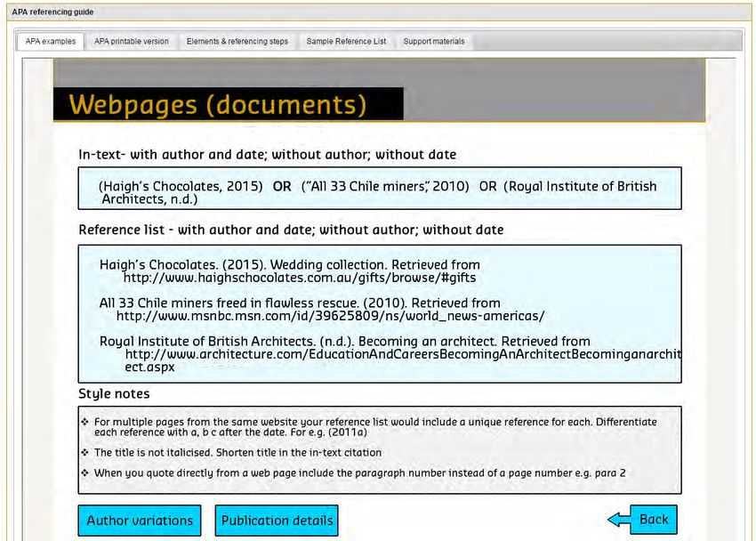756x541 pixels.
Task: Click the multiple pages style note
Action: point(375,427)
